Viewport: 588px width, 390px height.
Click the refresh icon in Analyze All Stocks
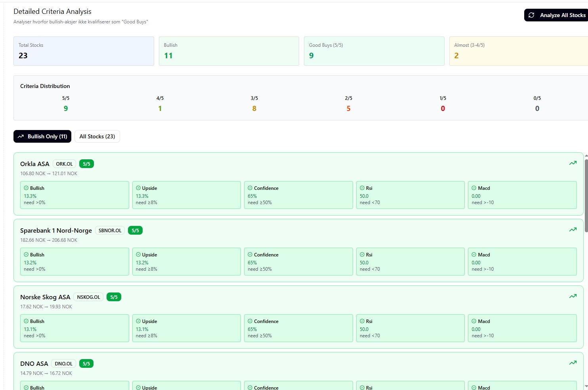point(531,15)
